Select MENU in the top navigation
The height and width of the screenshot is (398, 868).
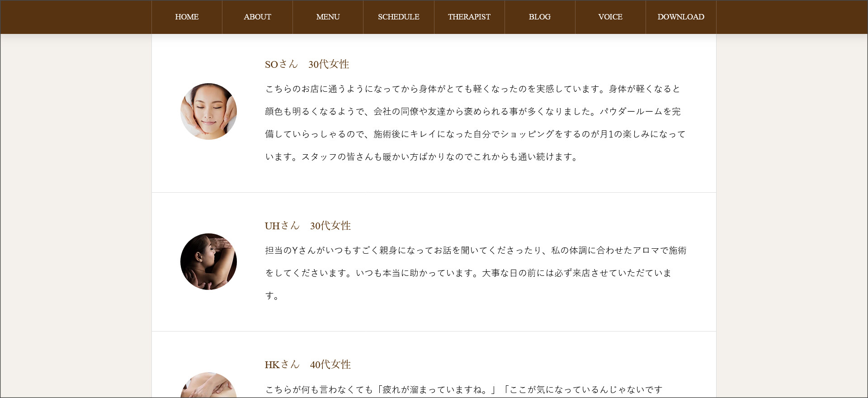point(328,17)
